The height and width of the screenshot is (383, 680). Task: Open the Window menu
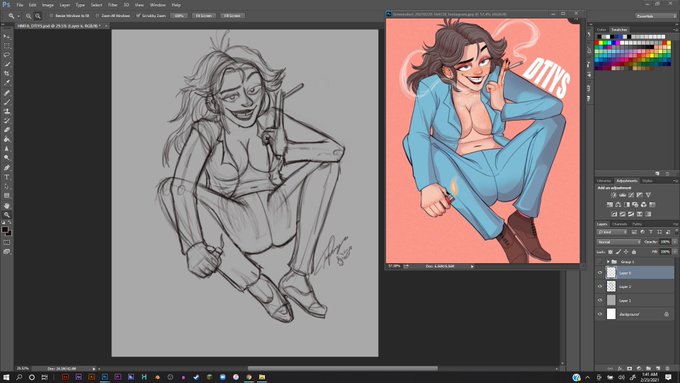[157, 5]
